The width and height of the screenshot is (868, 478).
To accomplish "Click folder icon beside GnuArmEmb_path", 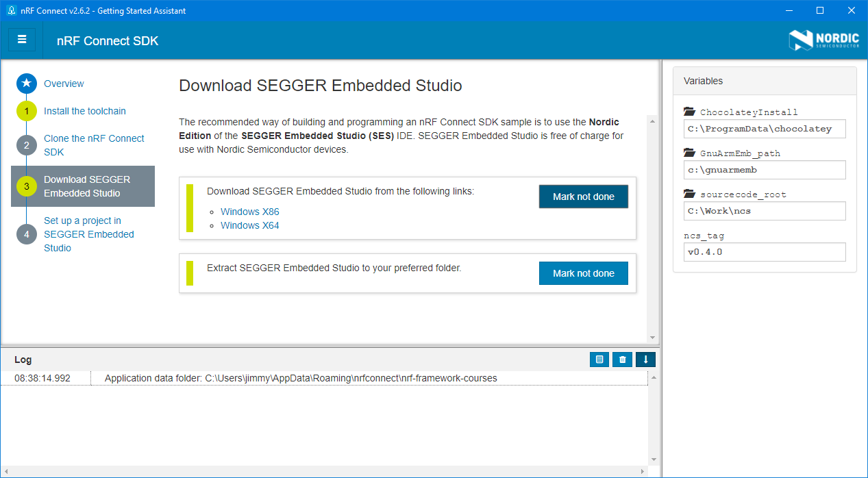I will 689,153.
